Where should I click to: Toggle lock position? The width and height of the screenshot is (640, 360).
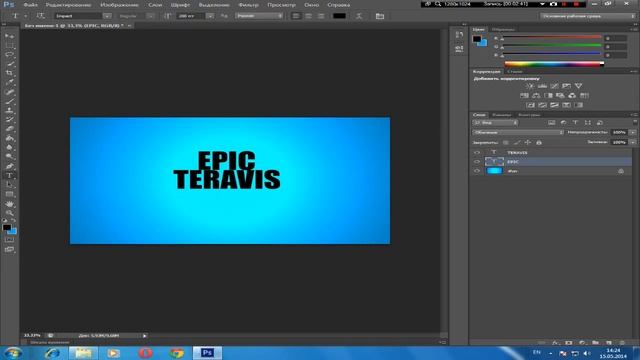tap(528, 142)
